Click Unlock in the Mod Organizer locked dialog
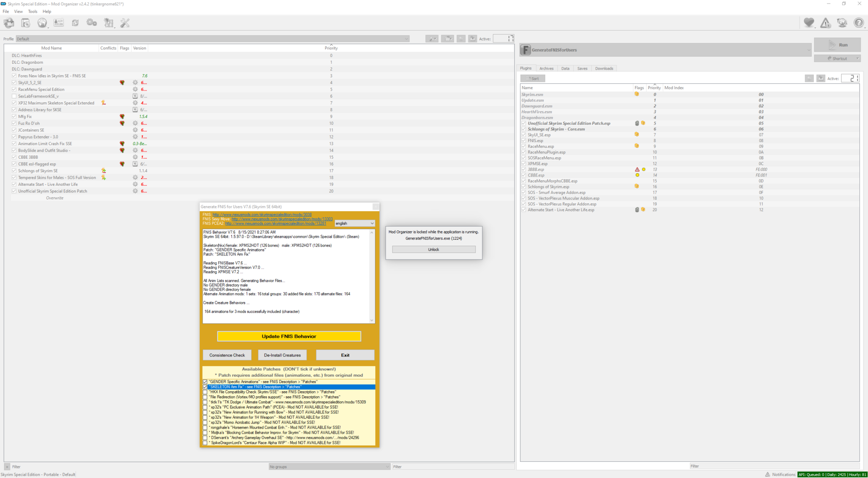Image resolution: width=868 pixels, height=478 pixels. (x=434, y=250)
